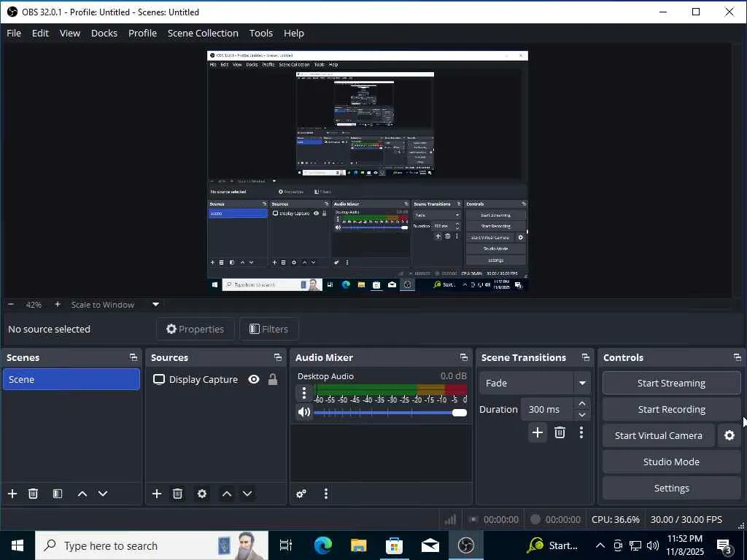Viewport: 747px width, 560px height.
Task: Open Settings from Controls panel
Action: pos(671,488)
